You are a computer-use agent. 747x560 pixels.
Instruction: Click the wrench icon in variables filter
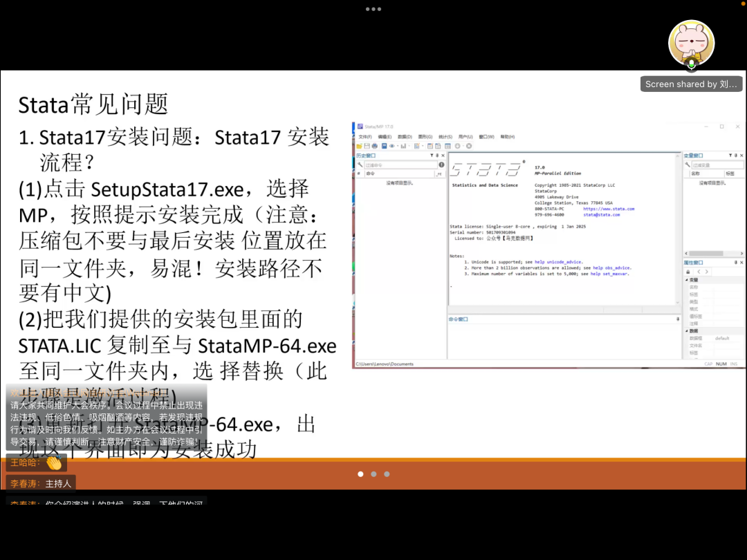(x=688, y=165)
